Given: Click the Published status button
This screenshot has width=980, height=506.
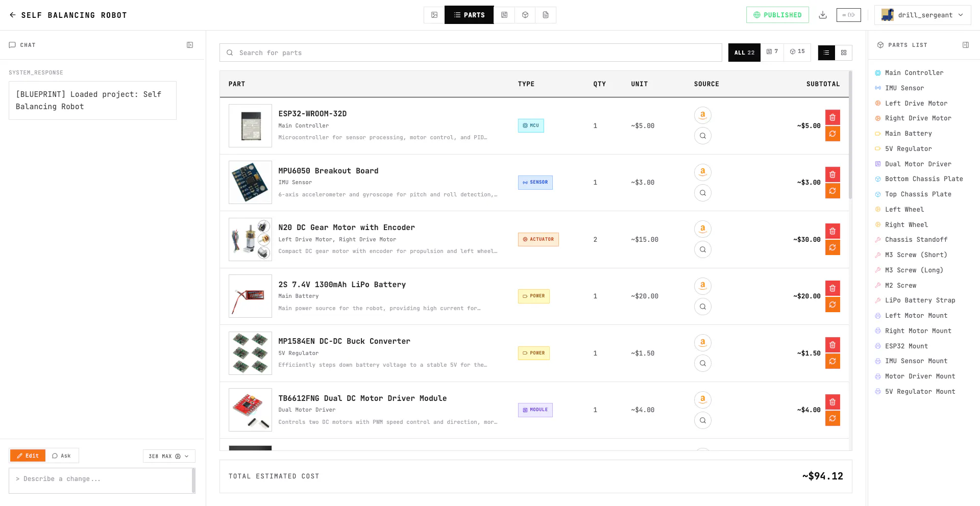Looking at the screenshot, I should coord(777,15).
